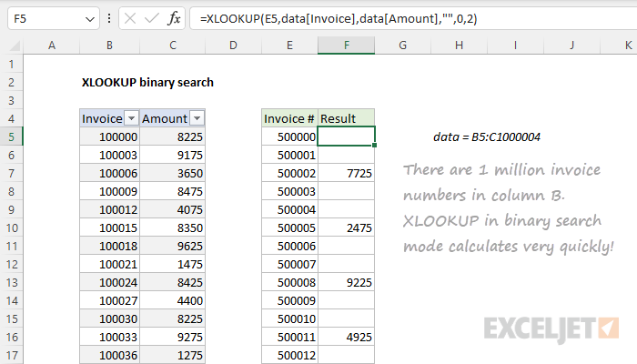Viewport: 637px width, 364px height.
Task: Select result cell 9225
Action: pyautogui.click(x=346, y=282)
